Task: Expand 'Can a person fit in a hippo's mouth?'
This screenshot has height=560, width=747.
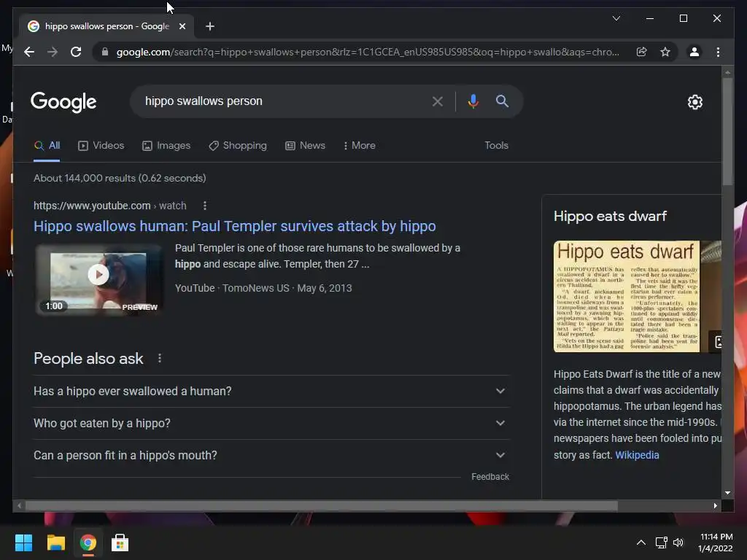Action: click(271, 455)
